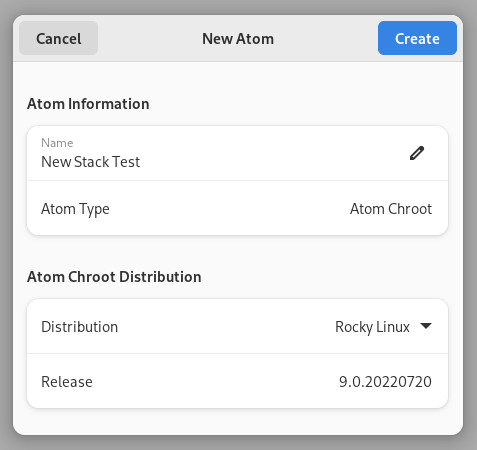
Task: Click the Distribution label text
Action: (x=79, y=327)
